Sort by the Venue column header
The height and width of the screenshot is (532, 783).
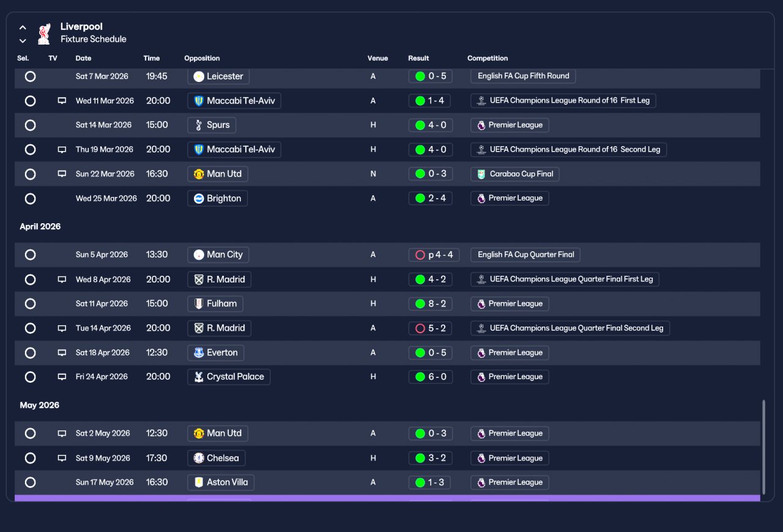[377, 59]
